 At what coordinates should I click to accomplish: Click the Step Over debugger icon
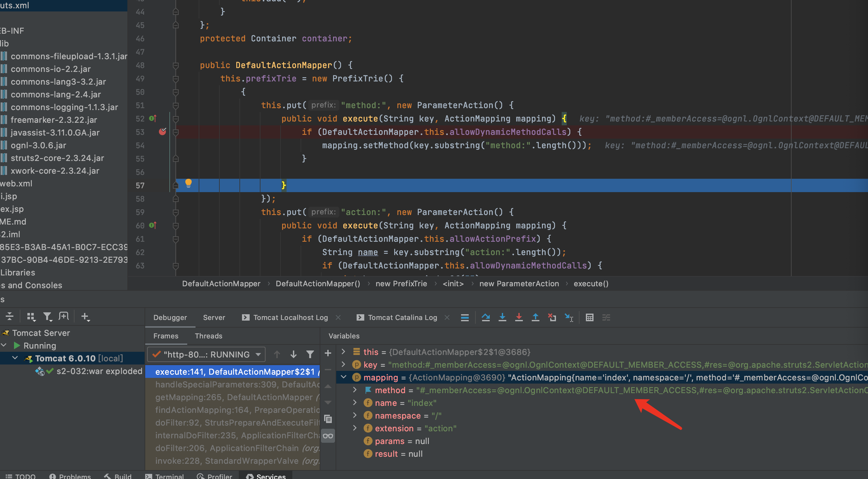[x=486, y=317]
